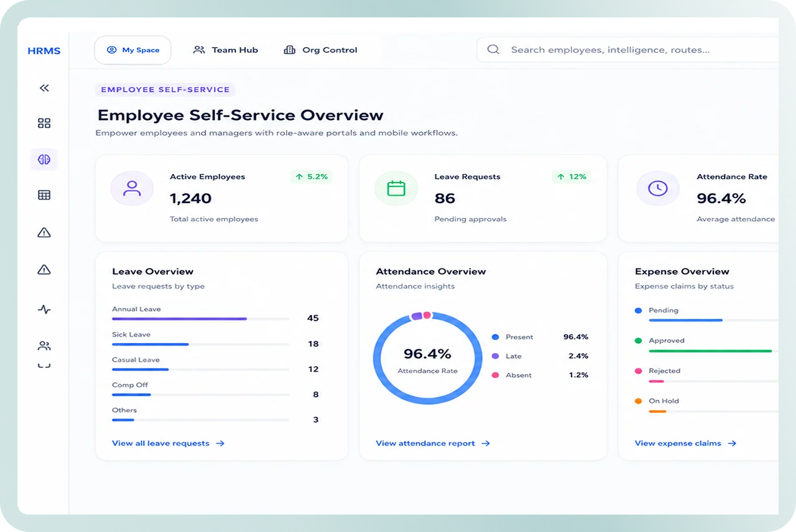
Task: Click the My Space user icon
Action: point(112,50)
